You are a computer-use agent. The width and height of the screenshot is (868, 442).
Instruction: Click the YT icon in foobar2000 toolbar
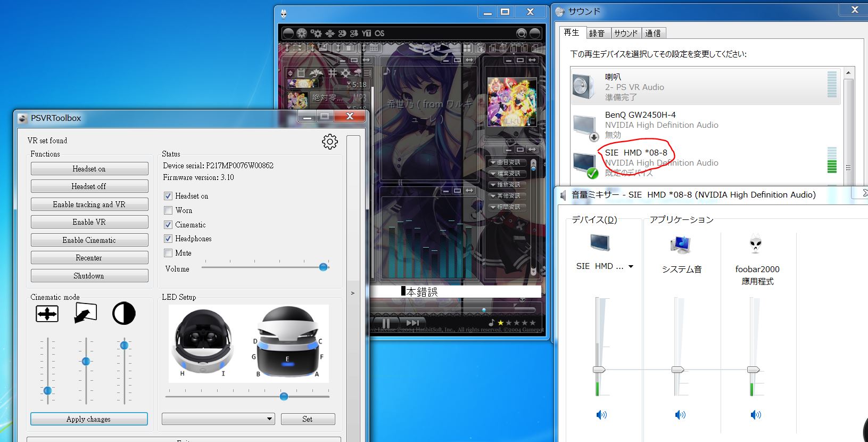367,33
